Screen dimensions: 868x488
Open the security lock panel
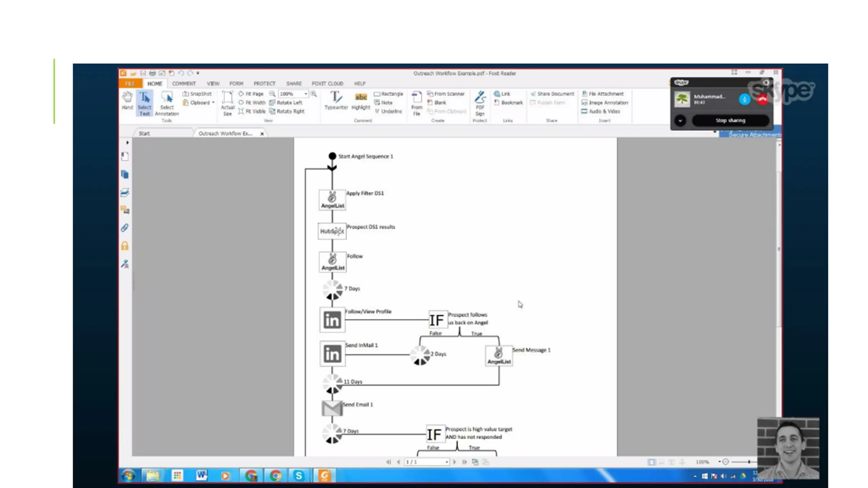[124, 246]
